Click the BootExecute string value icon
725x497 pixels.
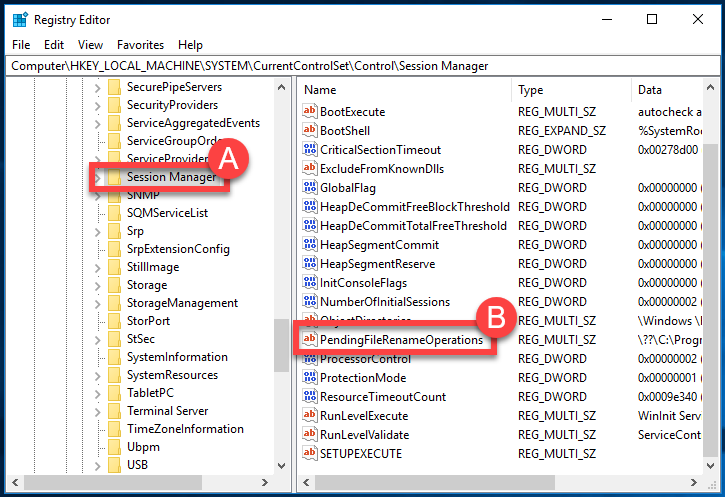coord(309,112)
